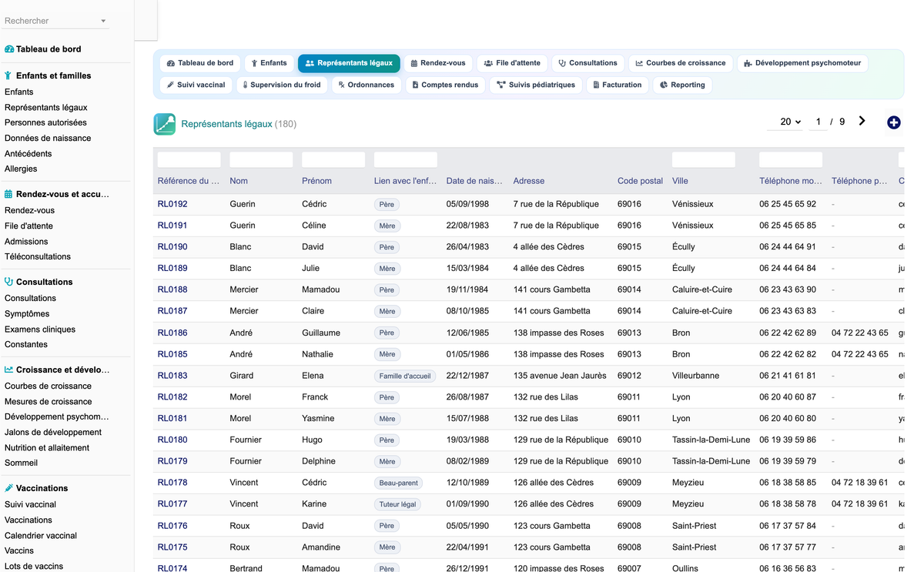Image resolution: width=924 pixels, height=572 pixels.
Task: Open Personnes autorisées in sidebar
Action: (x=45, y=122)
